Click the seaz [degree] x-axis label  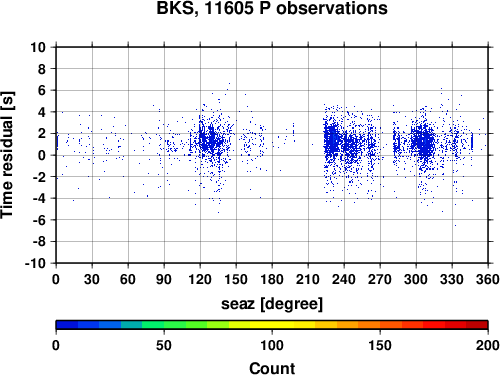[x=272, y=304]
